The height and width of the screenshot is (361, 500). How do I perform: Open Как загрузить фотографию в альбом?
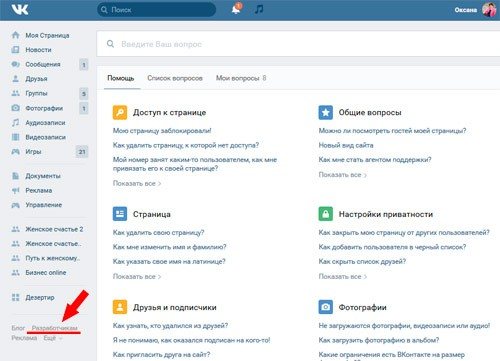pos(379,340)
